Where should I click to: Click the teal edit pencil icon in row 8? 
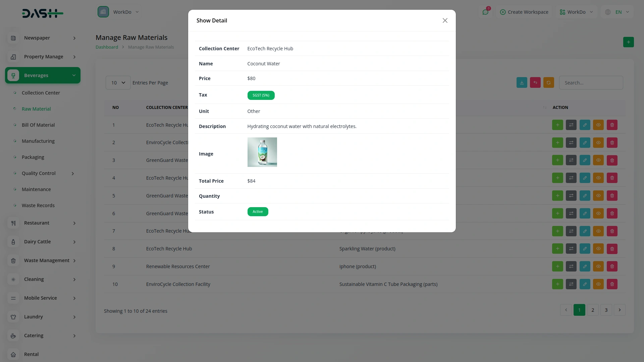(x=585, y=249)
